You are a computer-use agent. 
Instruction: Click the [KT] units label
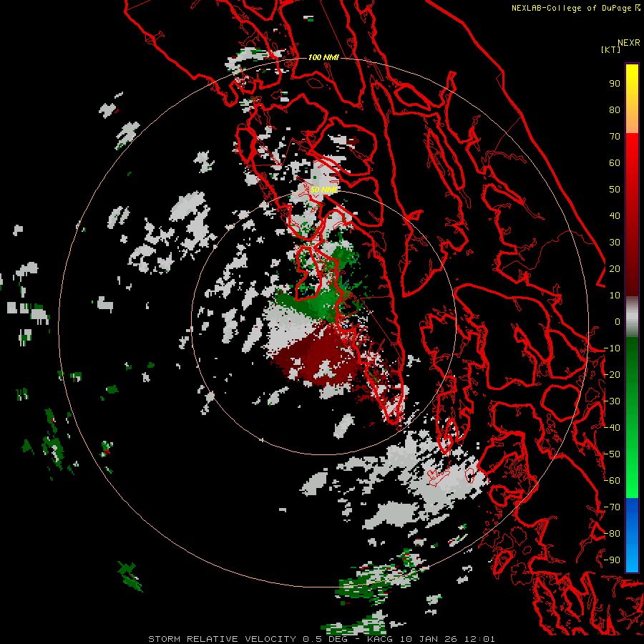click(610, 49)
